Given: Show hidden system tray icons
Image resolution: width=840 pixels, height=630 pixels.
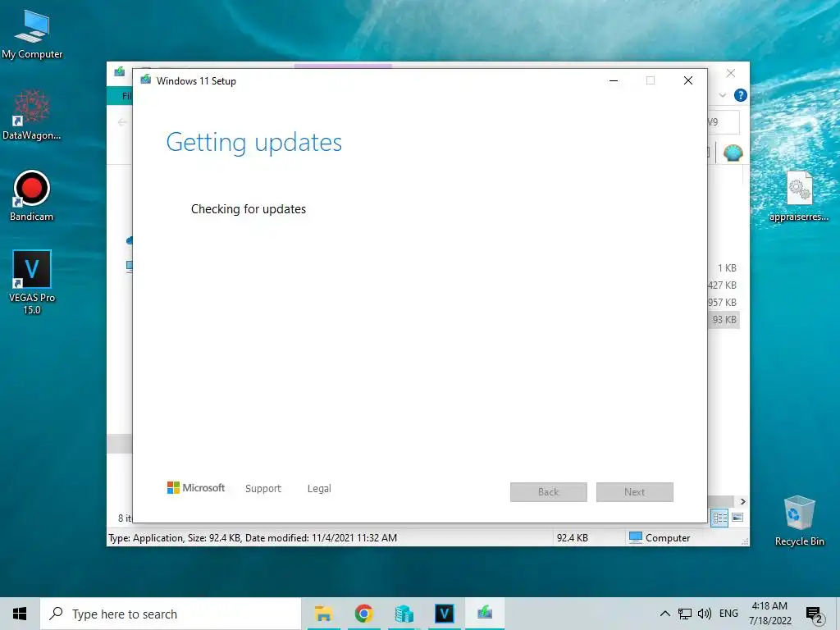Looking at the screenshot, I should (x=664, y=614).
